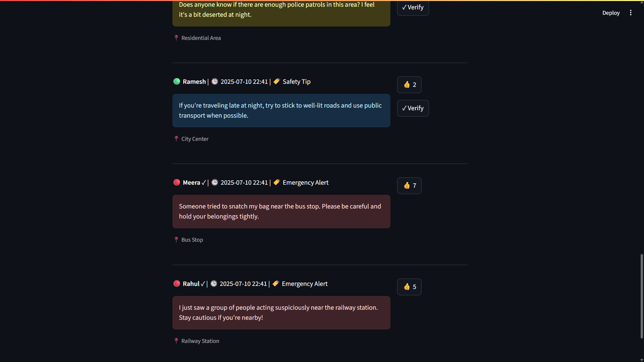Click the pin icon beside Bus Stop
This screenshot has height=362, width=644.
(x=176, y=239)
